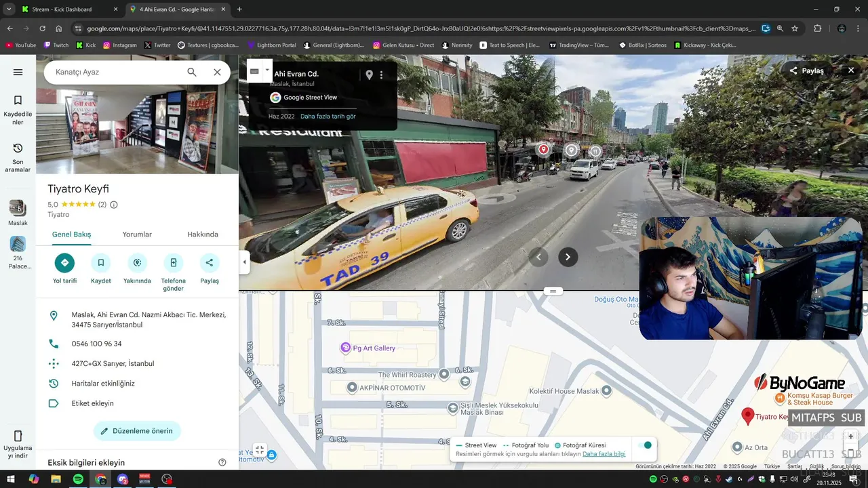Click Pg Art Gallery map pin

pos(346,348)
